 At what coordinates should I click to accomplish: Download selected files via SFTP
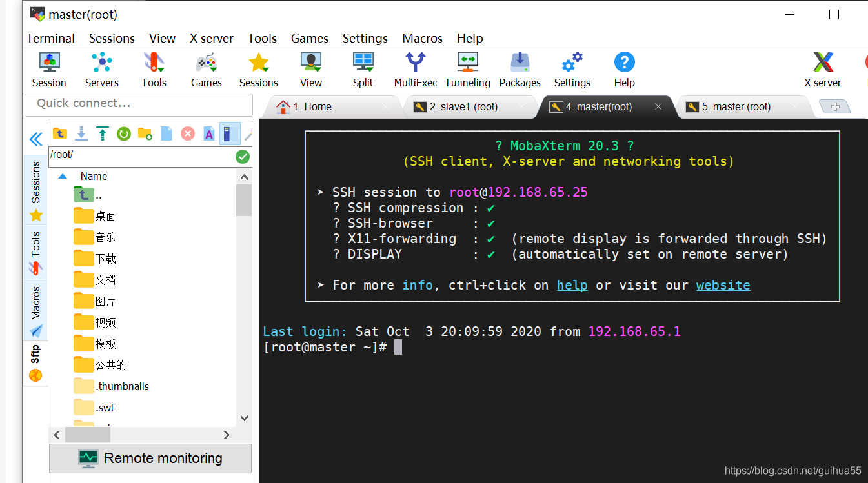pos(81,133)
